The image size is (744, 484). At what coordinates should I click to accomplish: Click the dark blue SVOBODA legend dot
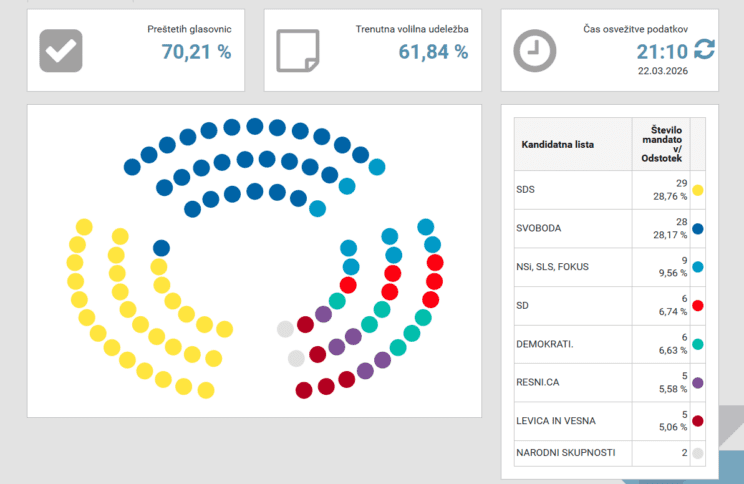[697, 229]
